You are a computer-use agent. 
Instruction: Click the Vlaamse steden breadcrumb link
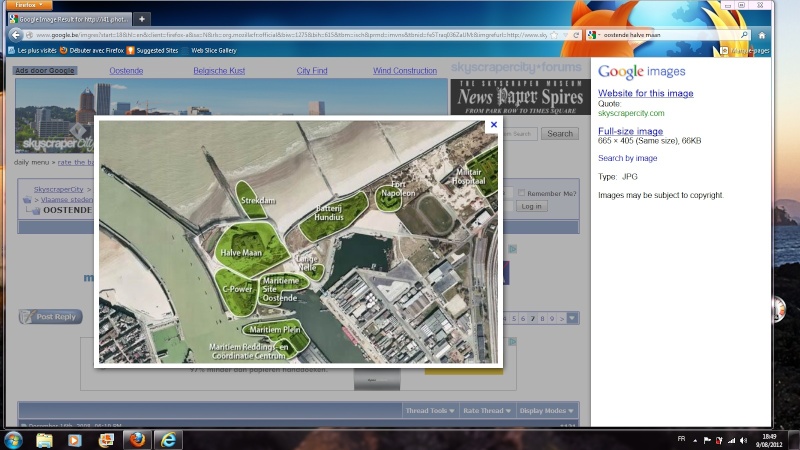(67, 199)
